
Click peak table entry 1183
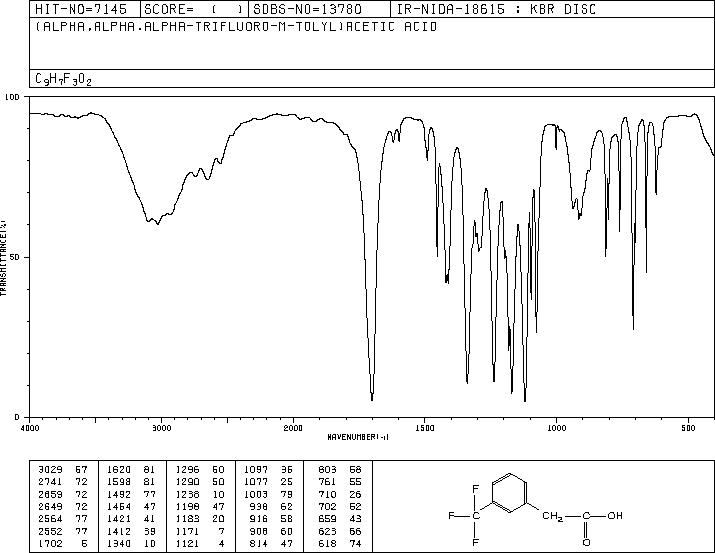pyautogui.click(x=187, y=519)
